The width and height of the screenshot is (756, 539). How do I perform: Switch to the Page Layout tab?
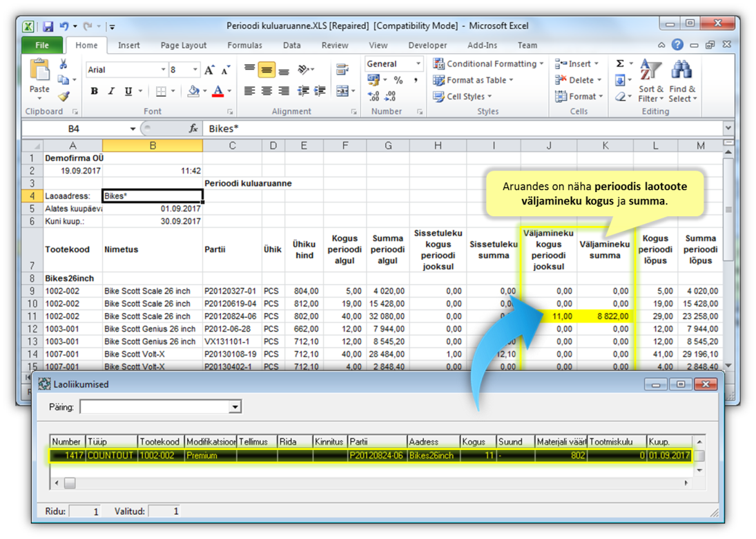(183, 46)
